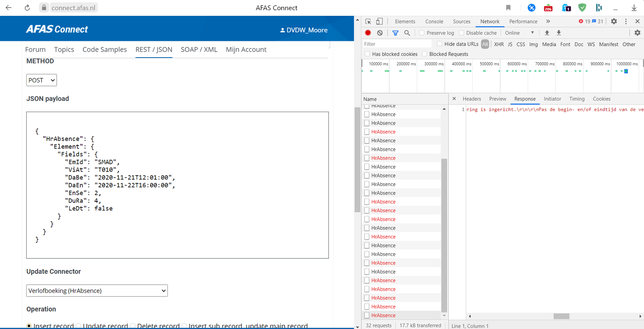Open the Sources DevTools tab

(462, 21)
